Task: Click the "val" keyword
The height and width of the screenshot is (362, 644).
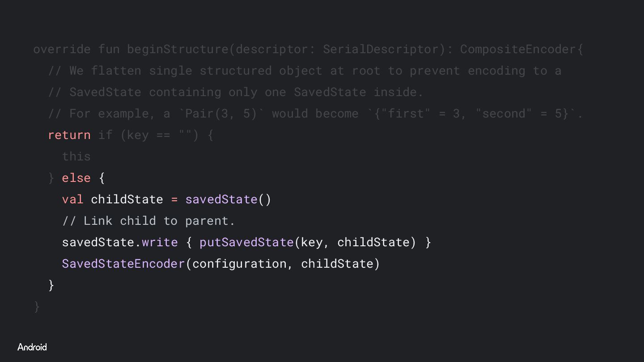Action: point(72,199)
